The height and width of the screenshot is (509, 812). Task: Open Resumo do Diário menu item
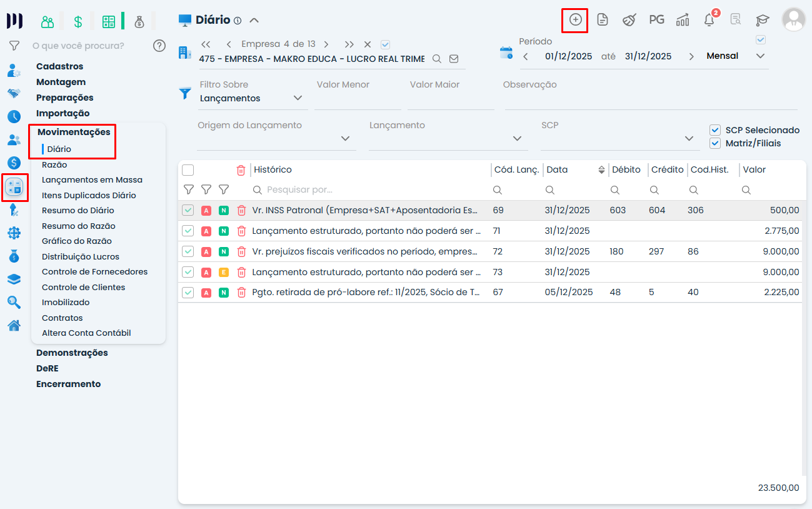tap(78, 211)
